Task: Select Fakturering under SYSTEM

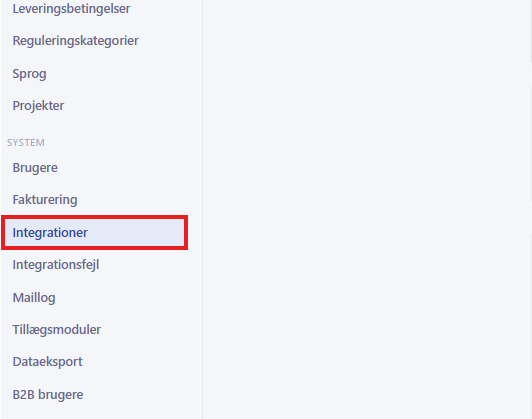Action: (45, 199)
